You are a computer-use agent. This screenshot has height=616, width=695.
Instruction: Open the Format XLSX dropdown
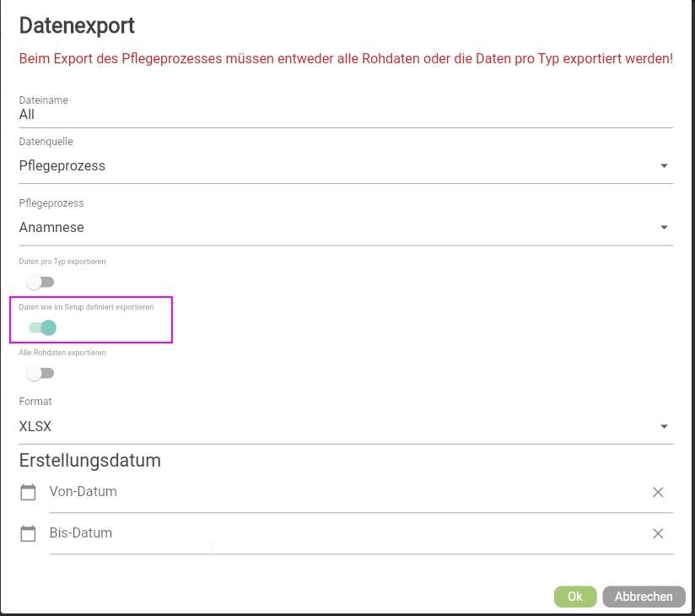click(664, 427)
